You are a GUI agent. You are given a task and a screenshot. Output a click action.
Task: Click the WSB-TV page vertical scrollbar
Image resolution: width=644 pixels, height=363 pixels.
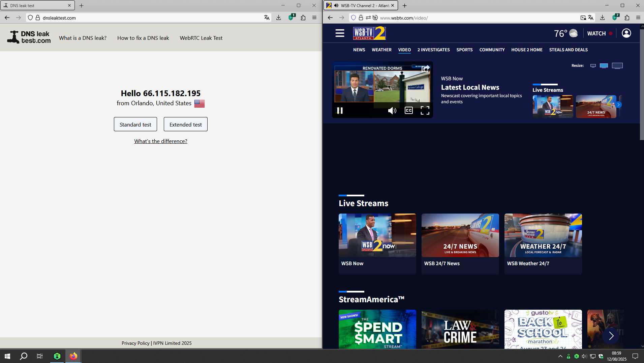pyautogui.click(x=642, y=84)
